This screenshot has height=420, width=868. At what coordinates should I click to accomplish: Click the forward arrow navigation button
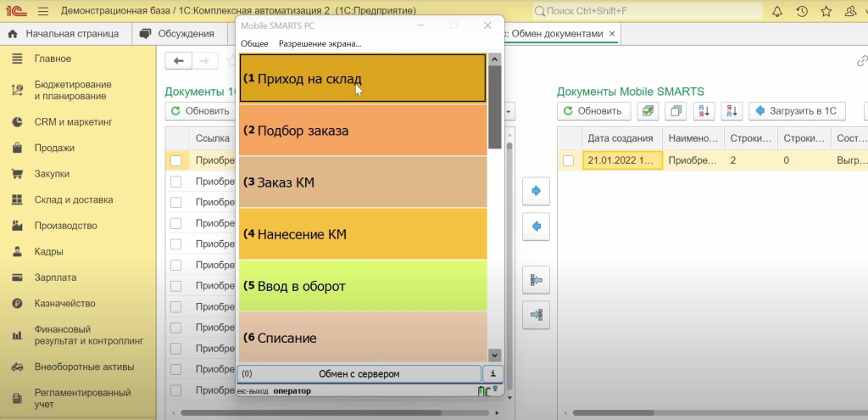204,61
